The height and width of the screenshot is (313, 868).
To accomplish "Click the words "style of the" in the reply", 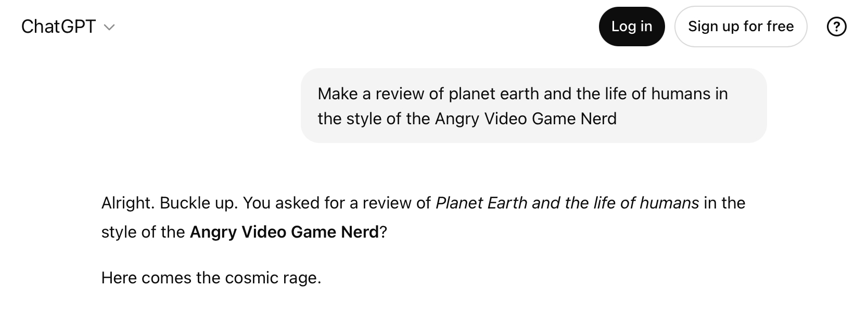I will coord(143,232).
